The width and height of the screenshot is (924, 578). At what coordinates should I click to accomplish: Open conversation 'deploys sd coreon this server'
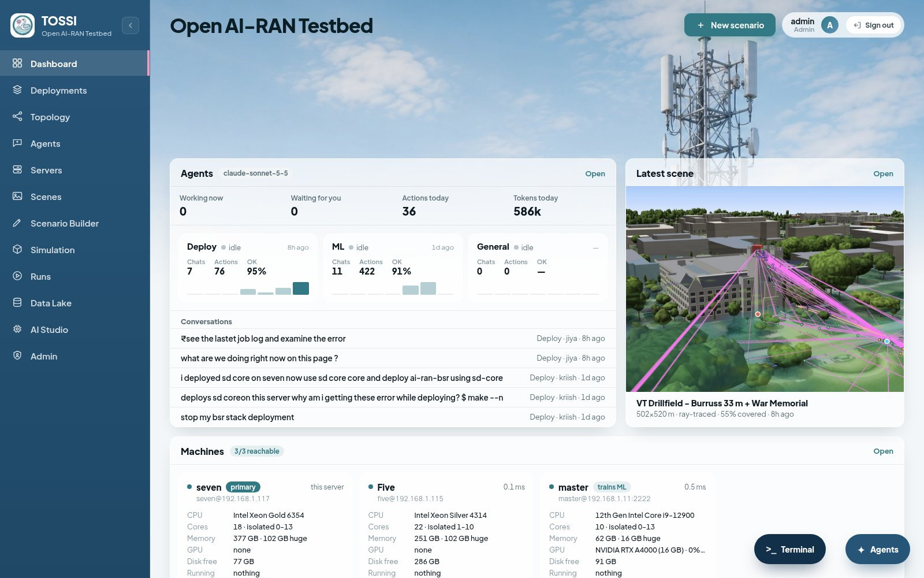tap(393, 397)
